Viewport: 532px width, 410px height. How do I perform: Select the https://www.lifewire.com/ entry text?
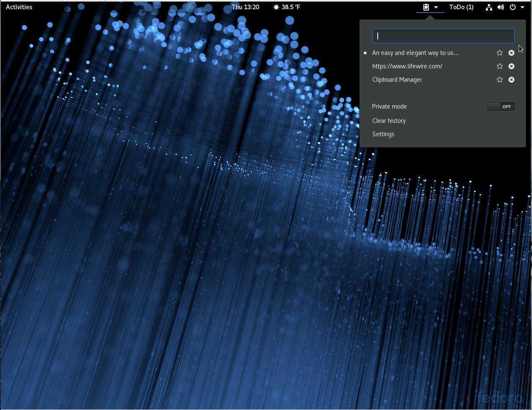[x=407, y=66]
